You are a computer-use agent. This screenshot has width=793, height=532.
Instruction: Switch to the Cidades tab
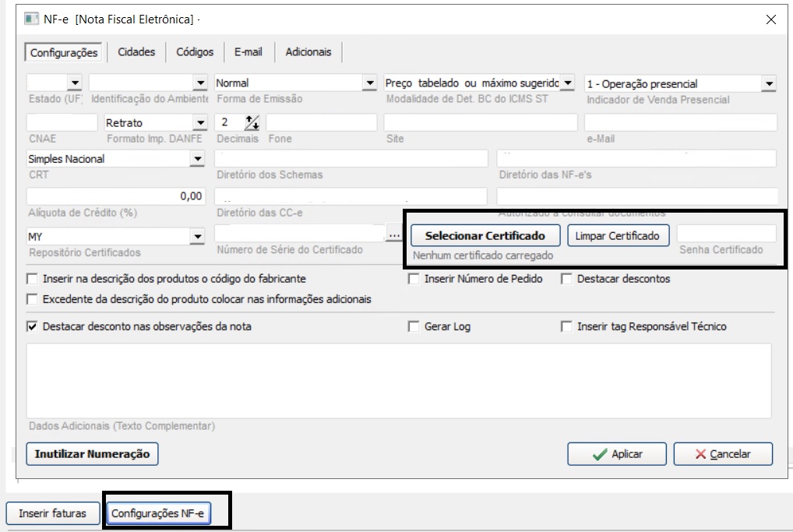[136, 52]
